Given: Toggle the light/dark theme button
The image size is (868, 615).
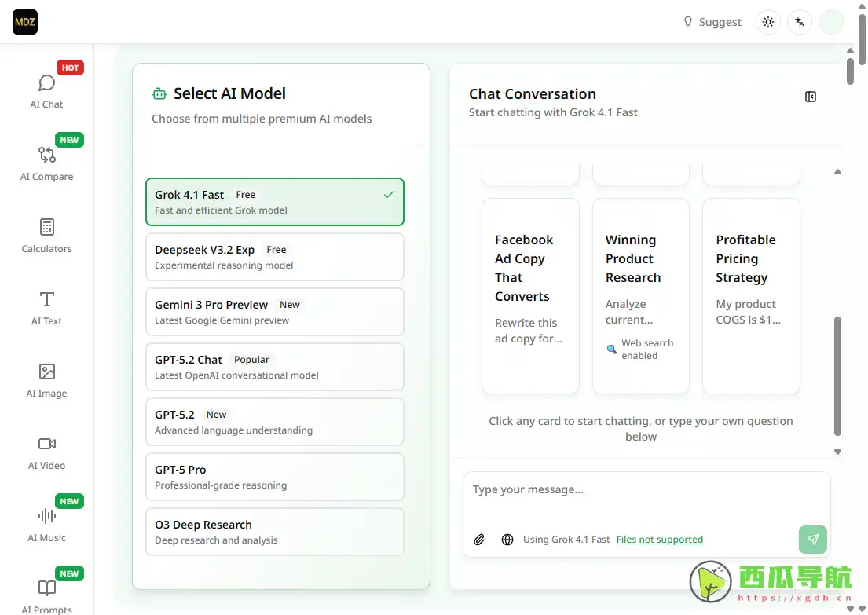Looking at the screenshot, I should pyautogui.click(x=768, y=22).
